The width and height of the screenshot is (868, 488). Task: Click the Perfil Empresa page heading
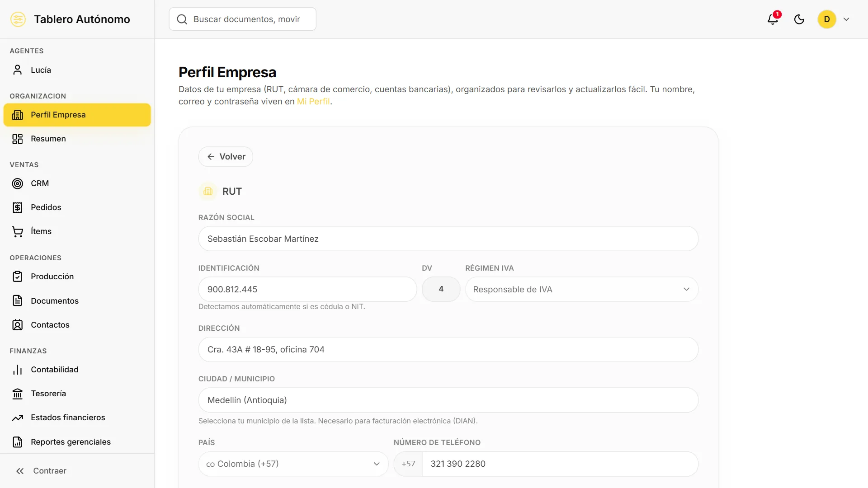227,72
